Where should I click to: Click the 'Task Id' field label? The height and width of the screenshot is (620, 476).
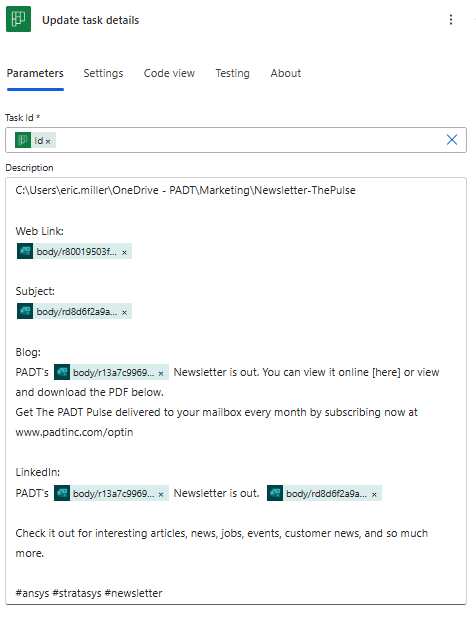[x=23, y=117]
